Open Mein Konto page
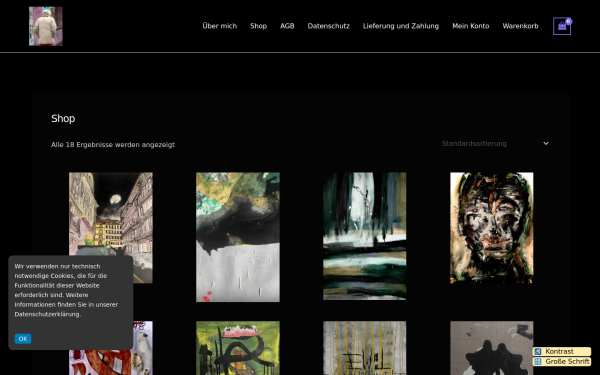The width and height of the screenshot is (600, 375). (x=471, y=26)
